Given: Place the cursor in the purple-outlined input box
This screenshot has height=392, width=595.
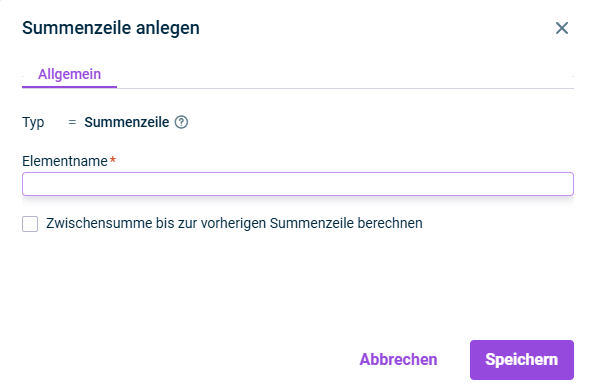Looking at the screenshot, I should [298, 184].
